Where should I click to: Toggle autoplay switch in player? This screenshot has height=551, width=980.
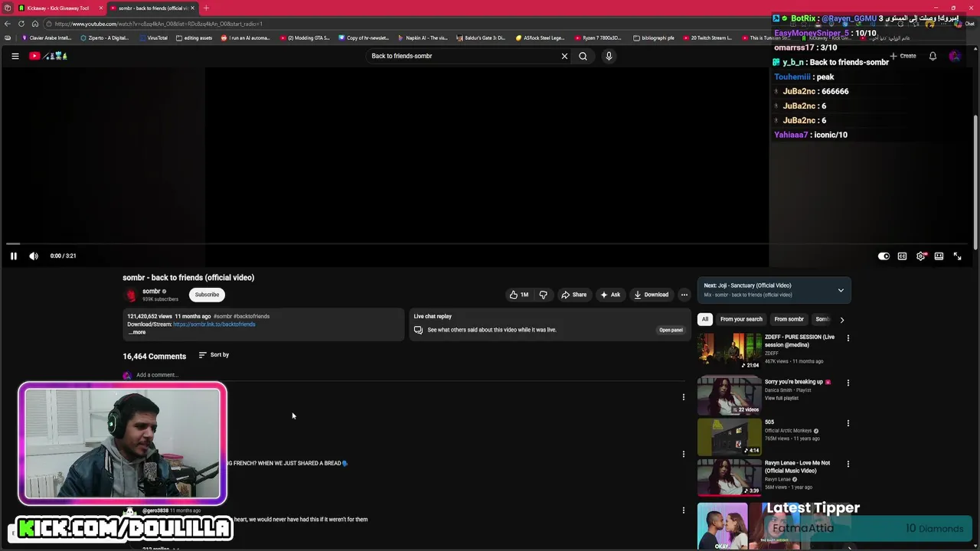coord(884,256)
